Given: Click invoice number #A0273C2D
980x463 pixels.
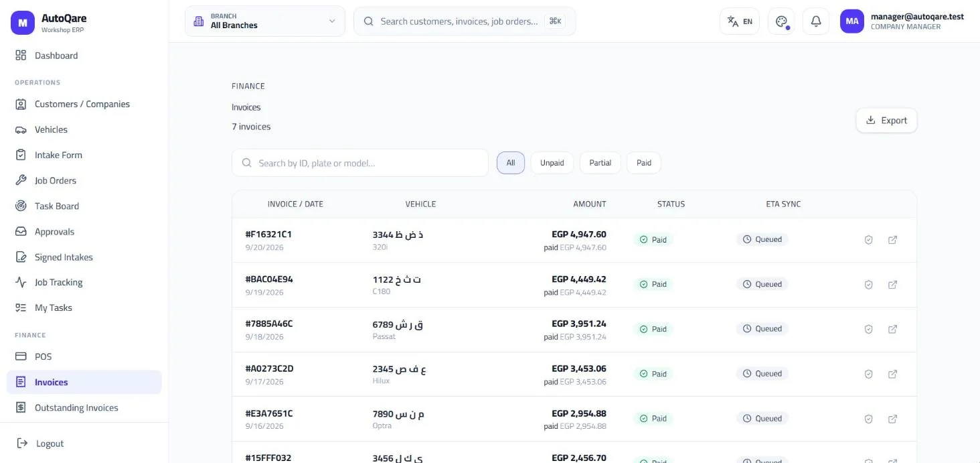Looking at the screenshot, I should (x=270, y=369).
